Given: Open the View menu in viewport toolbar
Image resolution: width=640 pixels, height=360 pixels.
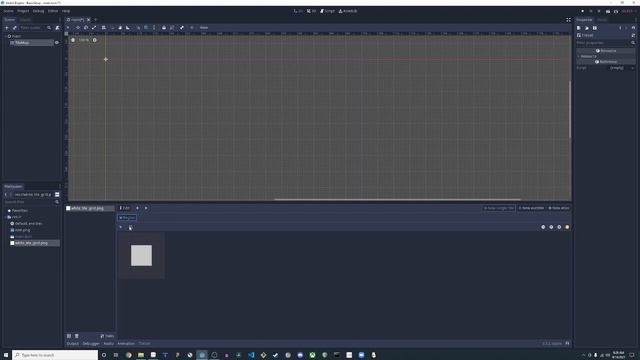Looking at the screenshot, I should (204, 28).
